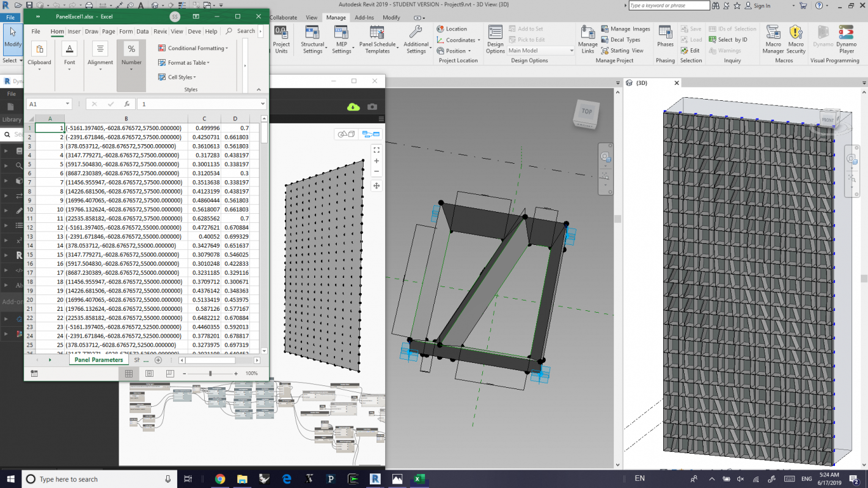Expand the Excel Name Box dropdown

[67, 104]
